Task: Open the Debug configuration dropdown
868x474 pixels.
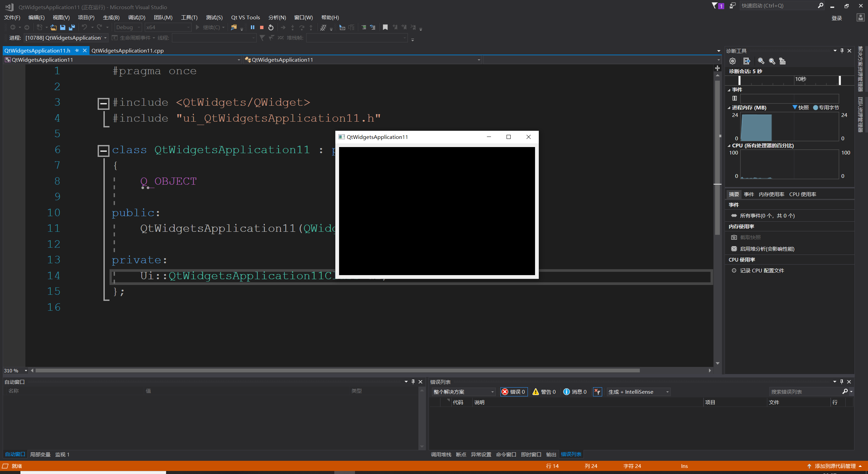Action: tap(128, 27)
